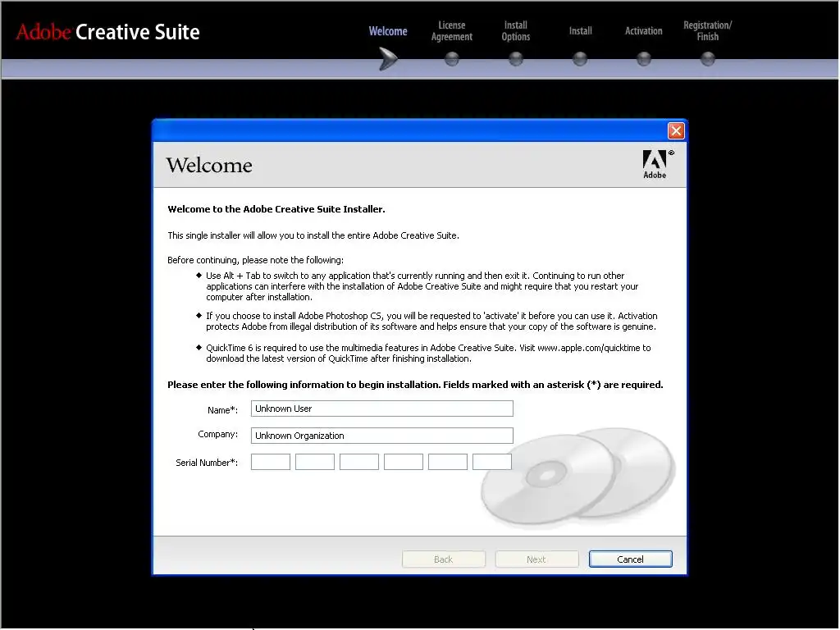Image resolution: width=840 pixels, height=630 pixels.
Task: Click the www.apple.com/quicktime text
Action: [589, 348]
